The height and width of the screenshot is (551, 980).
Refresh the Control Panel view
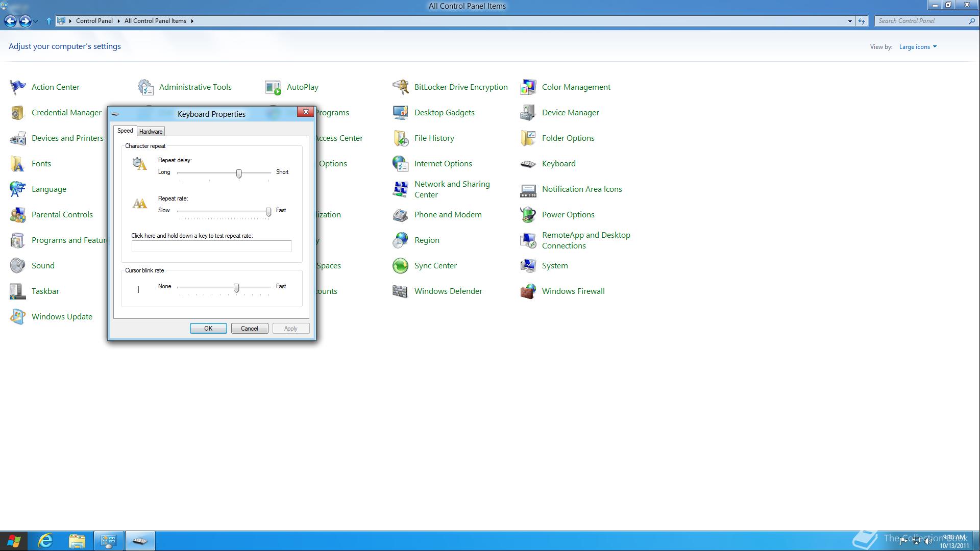tap(862, 21)
